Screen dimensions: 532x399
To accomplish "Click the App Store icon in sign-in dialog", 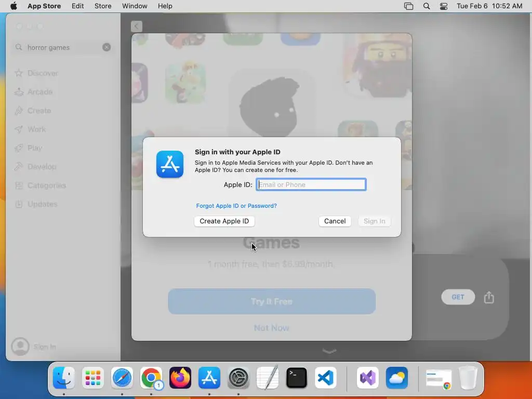I will click(x=170, y=164).
